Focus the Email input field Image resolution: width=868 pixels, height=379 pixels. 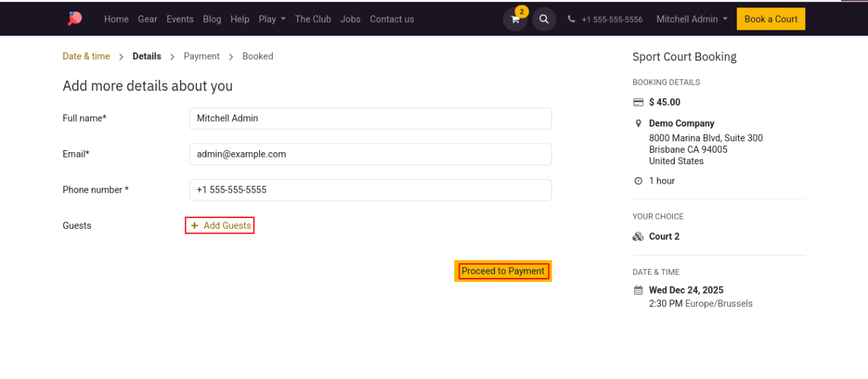(370, 154)
